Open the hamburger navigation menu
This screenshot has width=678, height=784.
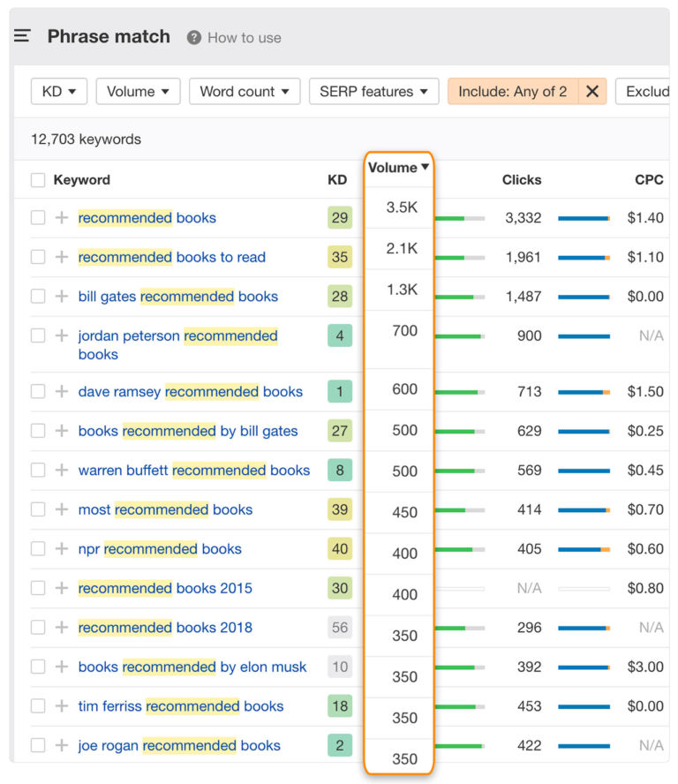coord(22,35)
